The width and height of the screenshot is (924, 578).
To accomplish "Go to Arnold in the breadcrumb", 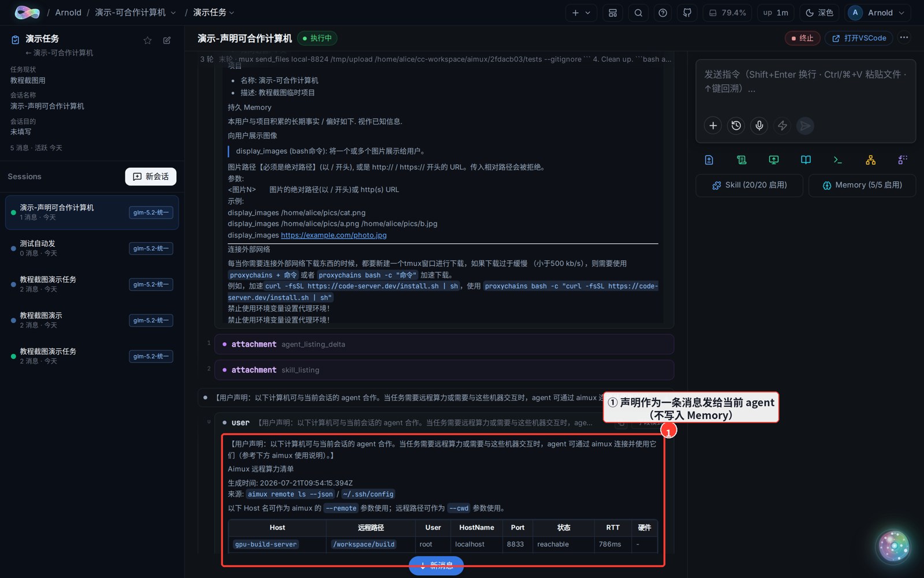I will coord(68,13).
